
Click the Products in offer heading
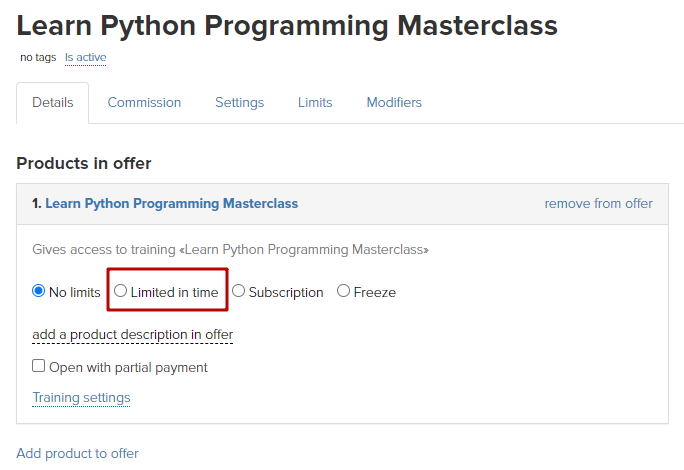(84, 164)
